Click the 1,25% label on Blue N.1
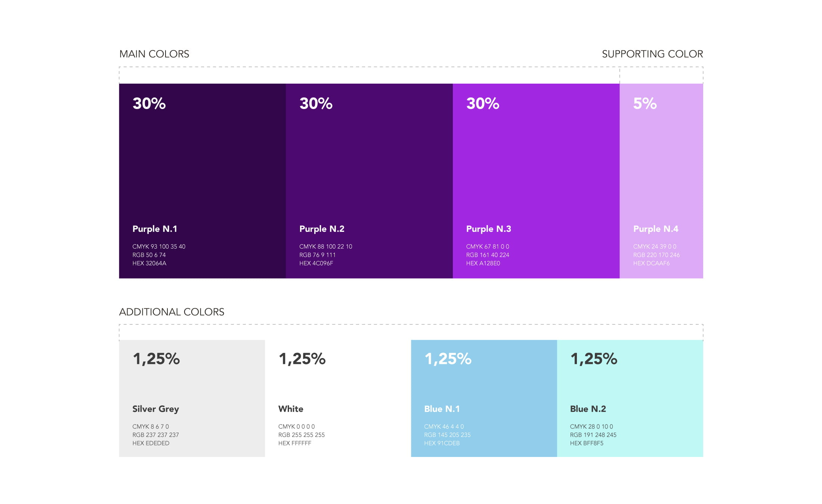Image resolution: width=822 pixels, height=504 pixels. (448, 359)
